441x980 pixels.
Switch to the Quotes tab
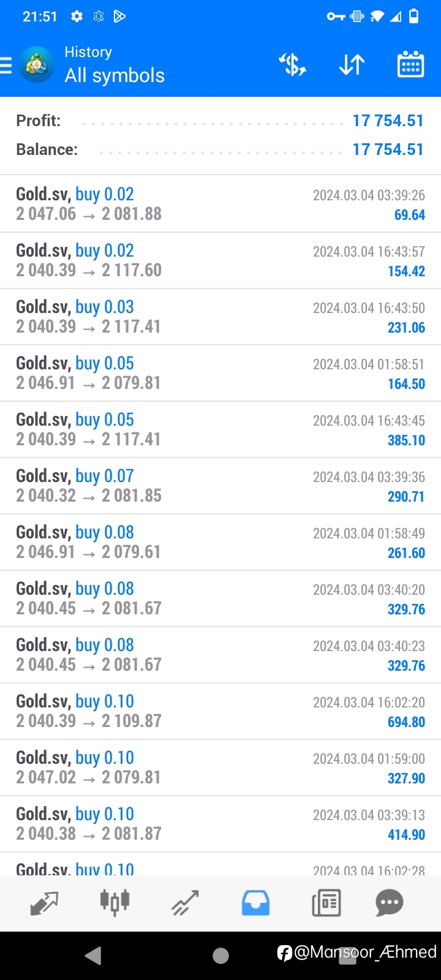coord(44,903)
